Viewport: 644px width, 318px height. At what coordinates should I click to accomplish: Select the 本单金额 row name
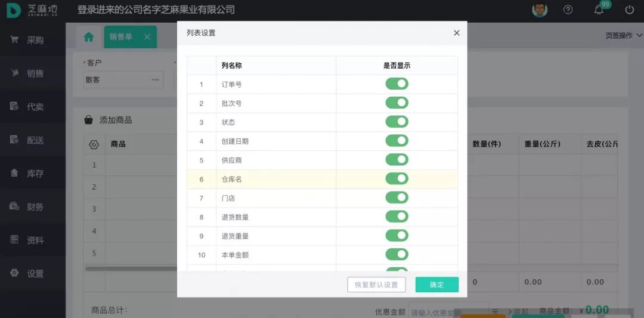point(235,254)
